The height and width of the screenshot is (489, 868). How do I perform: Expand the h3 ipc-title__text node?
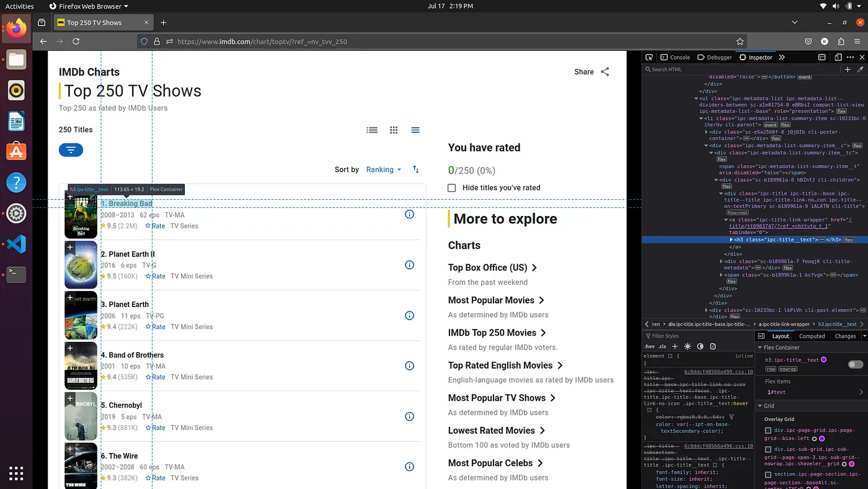click(x=732, y=240)
